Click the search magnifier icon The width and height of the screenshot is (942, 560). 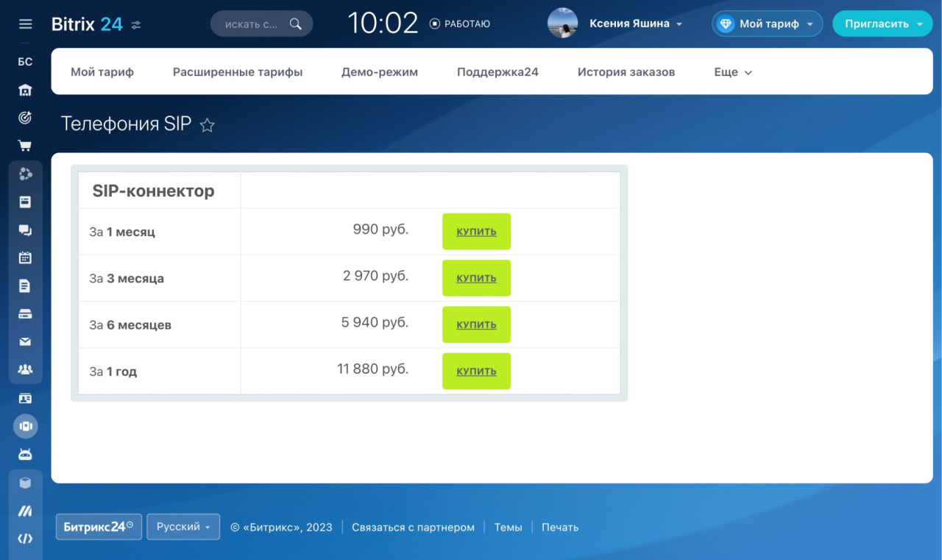click(x=295, y=24)
